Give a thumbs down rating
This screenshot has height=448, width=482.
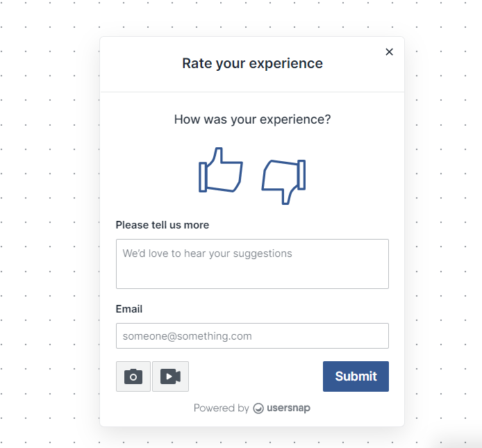pyautogui.click(x=283, y=182)
